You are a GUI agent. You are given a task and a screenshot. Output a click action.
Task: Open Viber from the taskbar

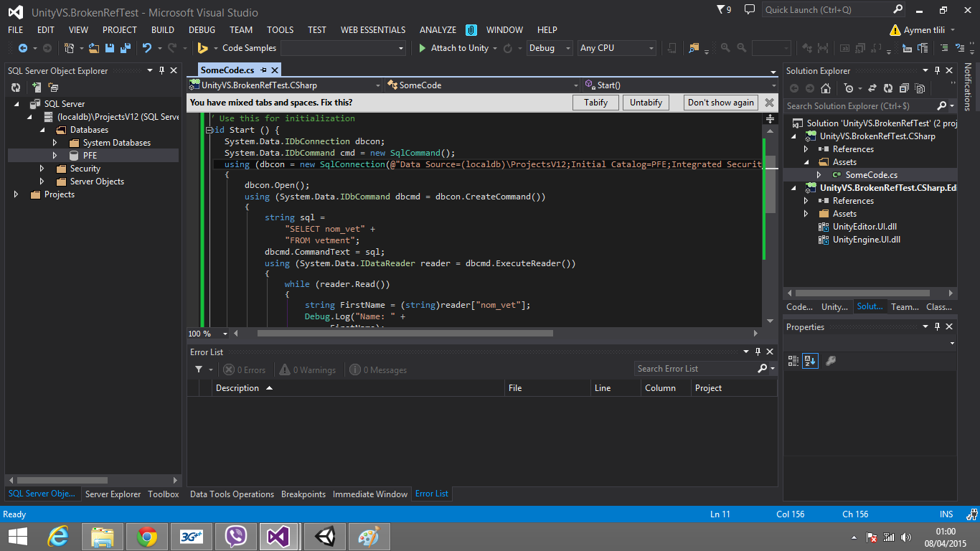tap(236, 536)
